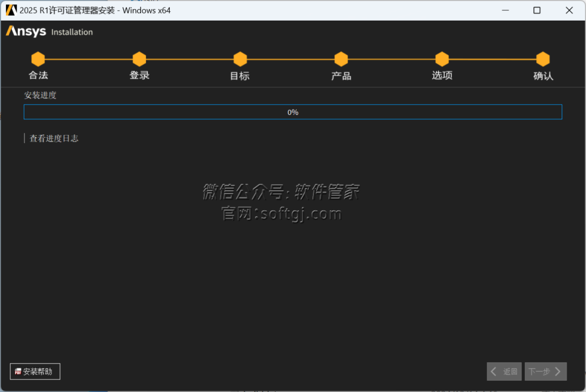Click the 下一步 next button
Screen dimensions: 586x392
546,371
